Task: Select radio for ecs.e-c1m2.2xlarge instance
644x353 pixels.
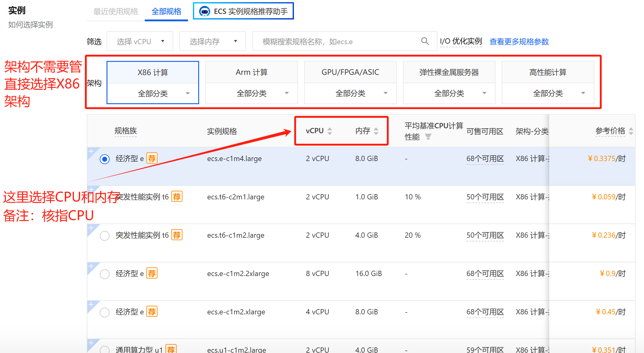Action: tap(105, 274)
